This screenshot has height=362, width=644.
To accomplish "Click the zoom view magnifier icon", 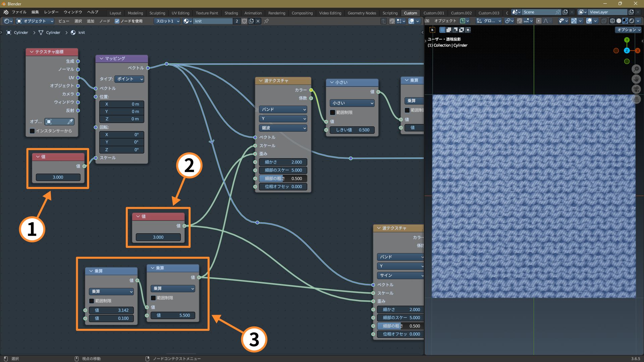I will click(x=636, y=69).
